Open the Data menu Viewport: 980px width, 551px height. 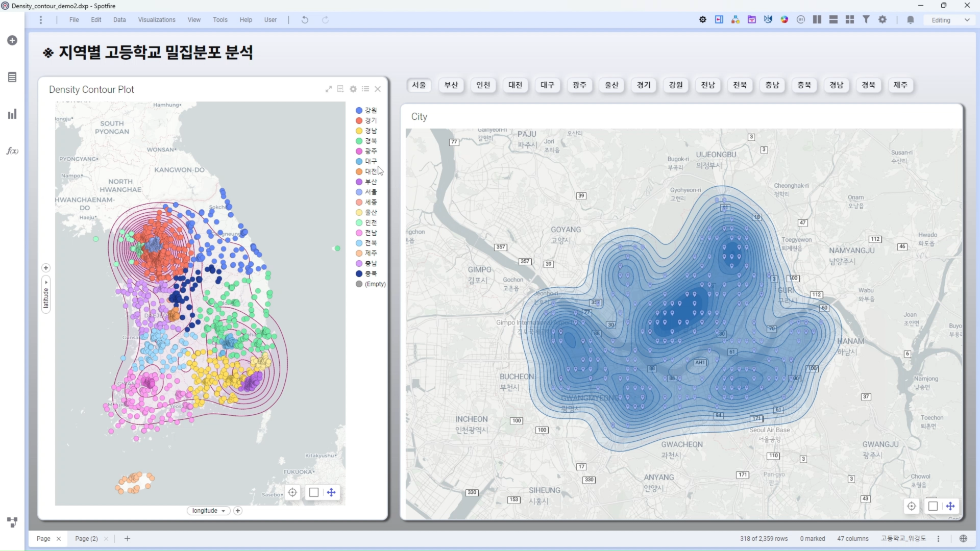[119, 20]
